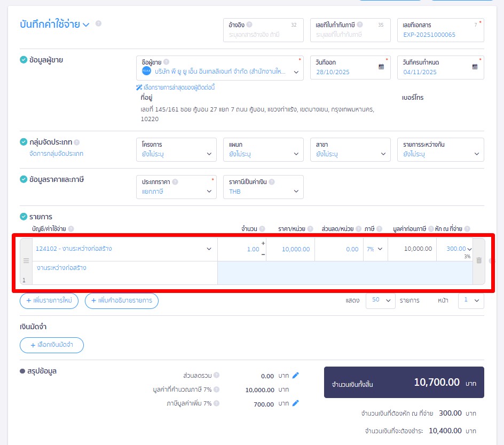The width and height of the screenshot is (504, 445).
Task: Open the due date calendar icon
Action: (475, 67)
